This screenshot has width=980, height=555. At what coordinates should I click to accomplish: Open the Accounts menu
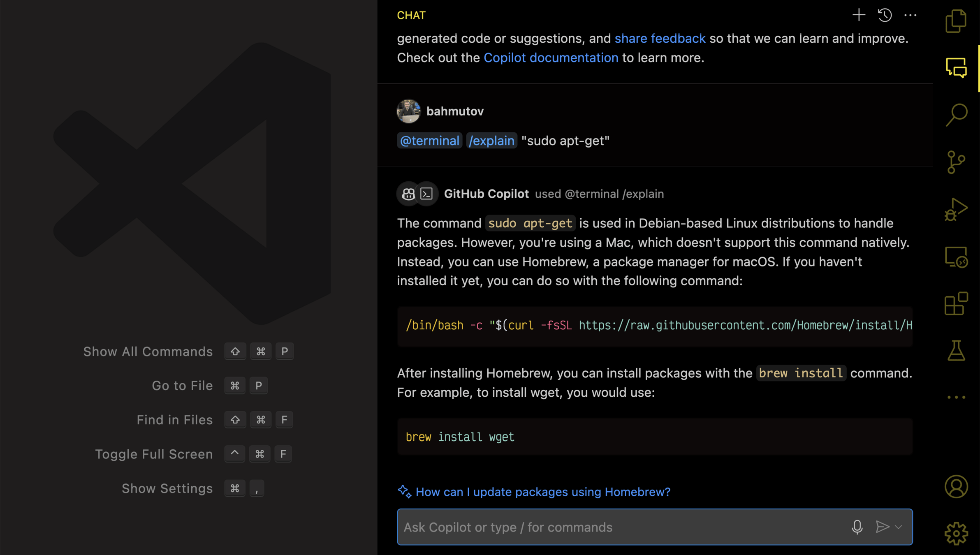[956, 487]
